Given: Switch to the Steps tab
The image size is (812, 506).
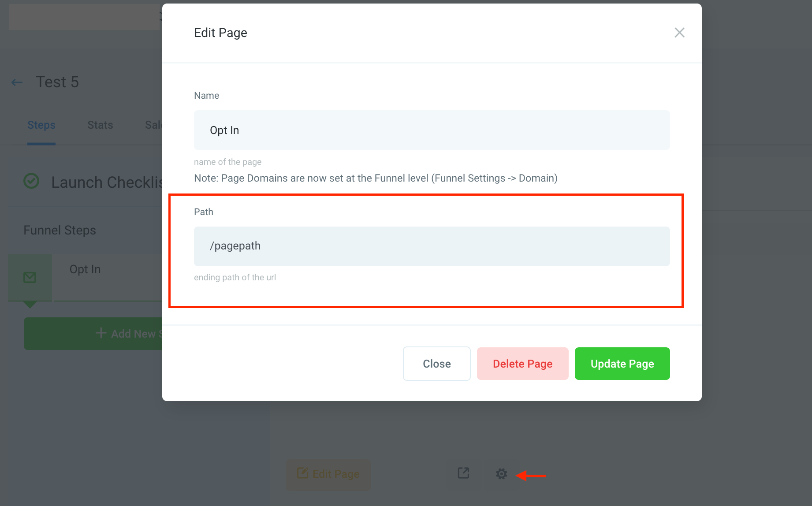Looking at the screenshot, I should [41, 125].
